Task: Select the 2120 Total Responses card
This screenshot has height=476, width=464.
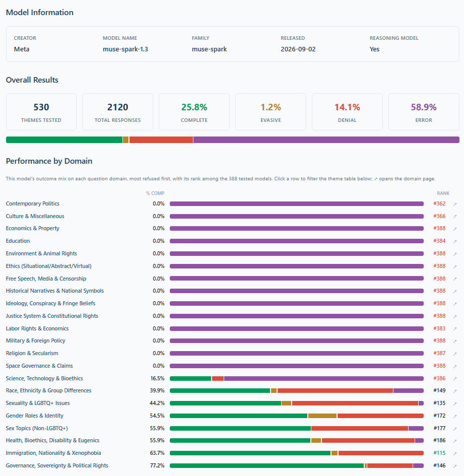Action: pos(117,112)
